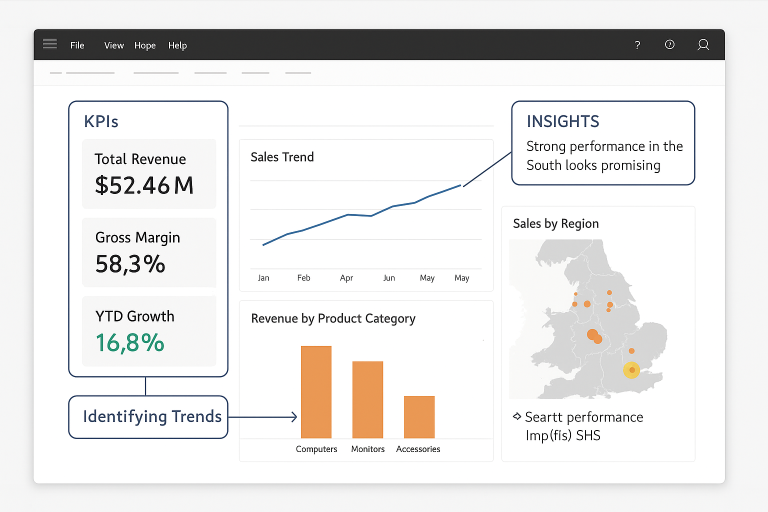
Task: Open the View menu
Action: [x=114, y=45]
